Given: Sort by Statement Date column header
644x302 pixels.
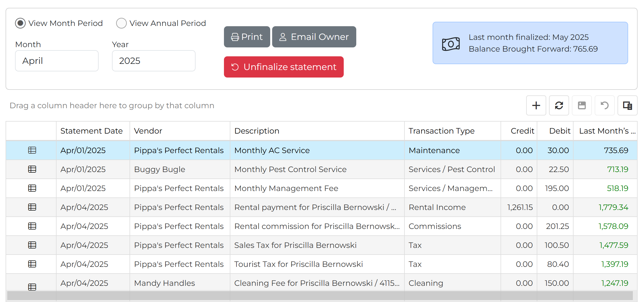Looking at the screenshot, I should tap(91, 131).
